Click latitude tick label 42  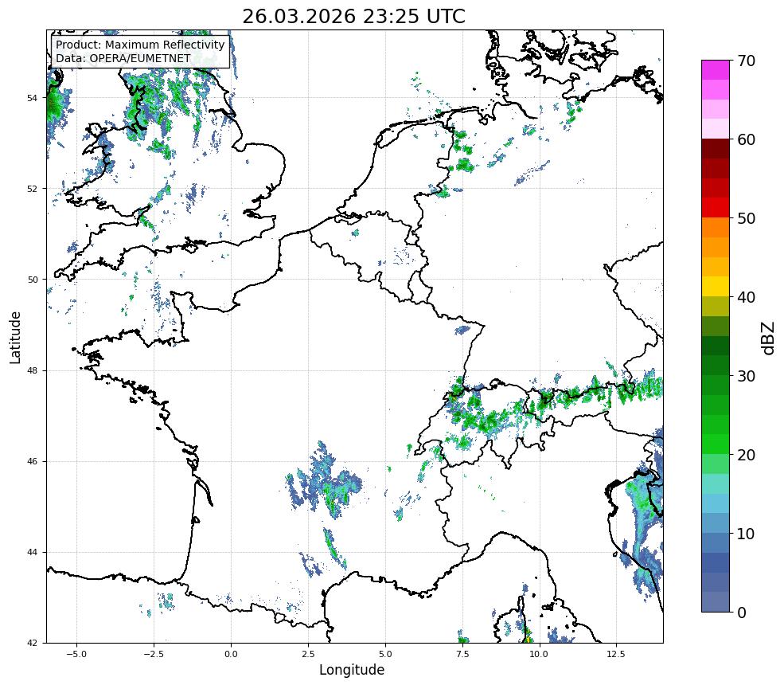[32, 643]
